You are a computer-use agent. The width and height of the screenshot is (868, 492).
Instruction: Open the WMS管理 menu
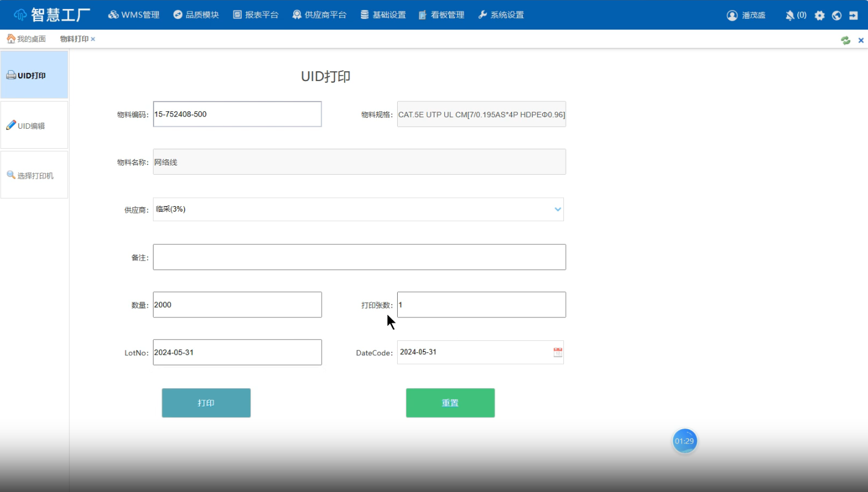pos(134,15)
